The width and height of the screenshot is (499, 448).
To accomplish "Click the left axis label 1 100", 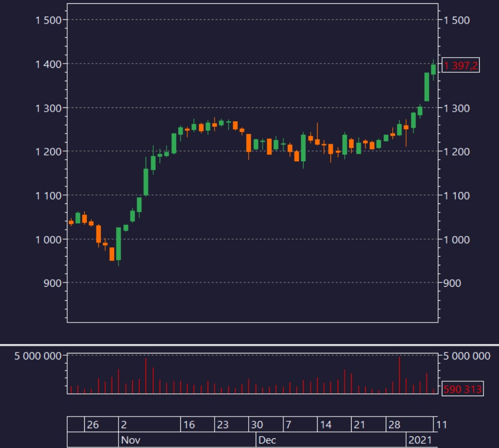I will click(x=49, y=195).
